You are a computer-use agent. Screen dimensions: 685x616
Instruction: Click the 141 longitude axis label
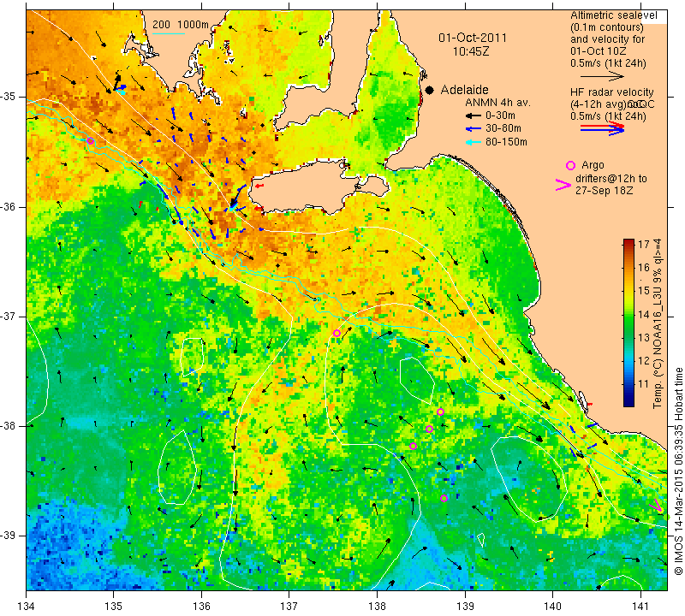[x=640, y=606]
